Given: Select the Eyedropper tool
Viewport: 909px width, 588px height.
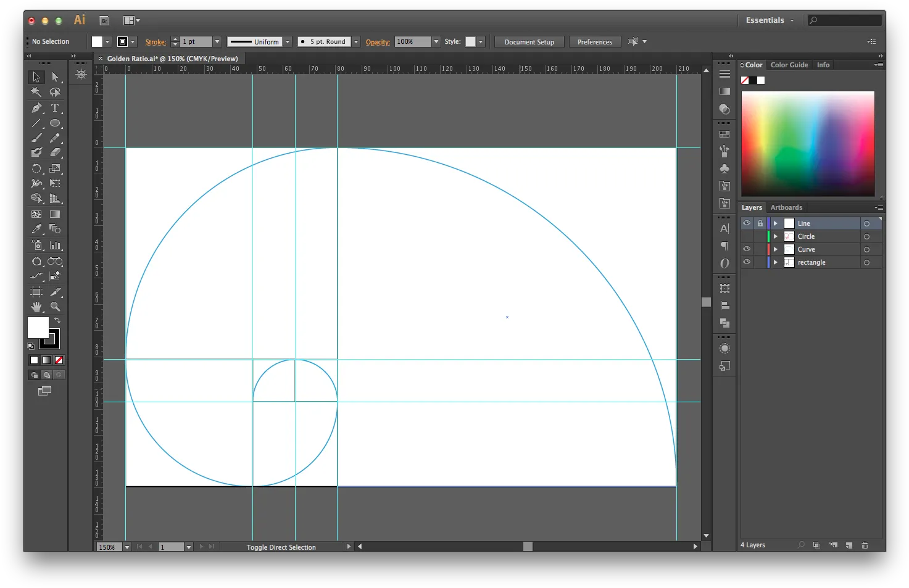Looking at the screenshot, I should (x=36, y=229).
